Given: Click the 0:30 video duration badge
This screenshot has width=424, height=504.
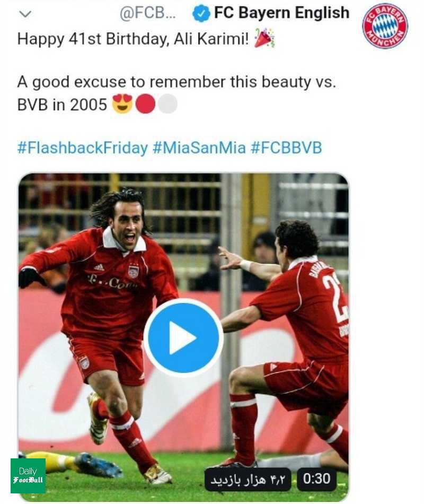Looking at the screenshot, I should click(317, 479).
